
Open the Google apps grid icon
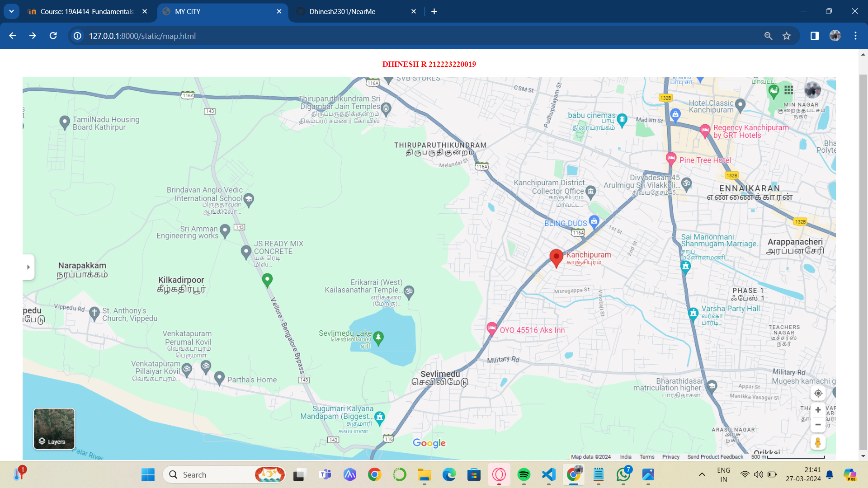pyautogui.click(x=789, y=90)
